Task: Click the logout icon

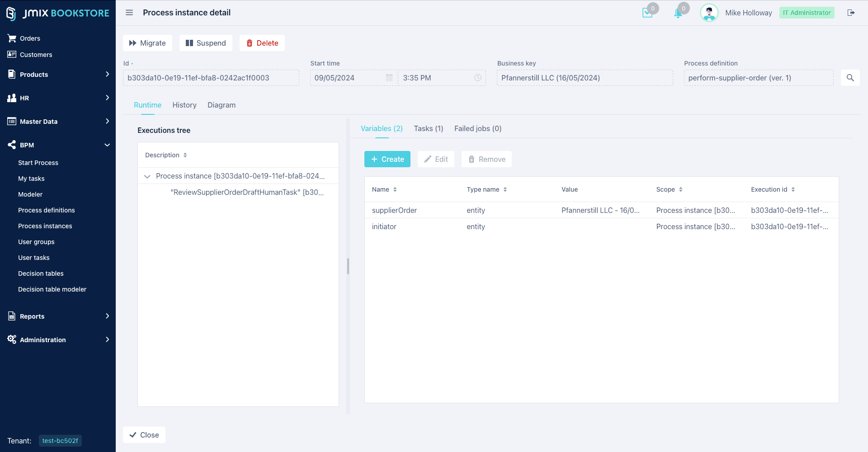Action: coord(851,13)
